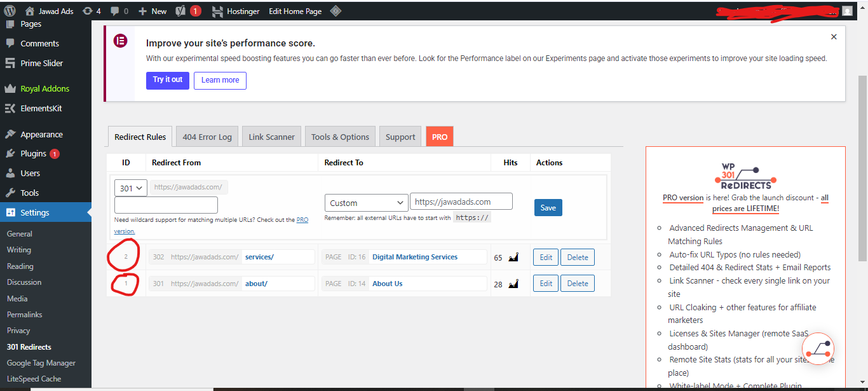Open the Tools & Options tab
Image resolution: width=868 pixels, height=391 pixels.
click(340, 137)
